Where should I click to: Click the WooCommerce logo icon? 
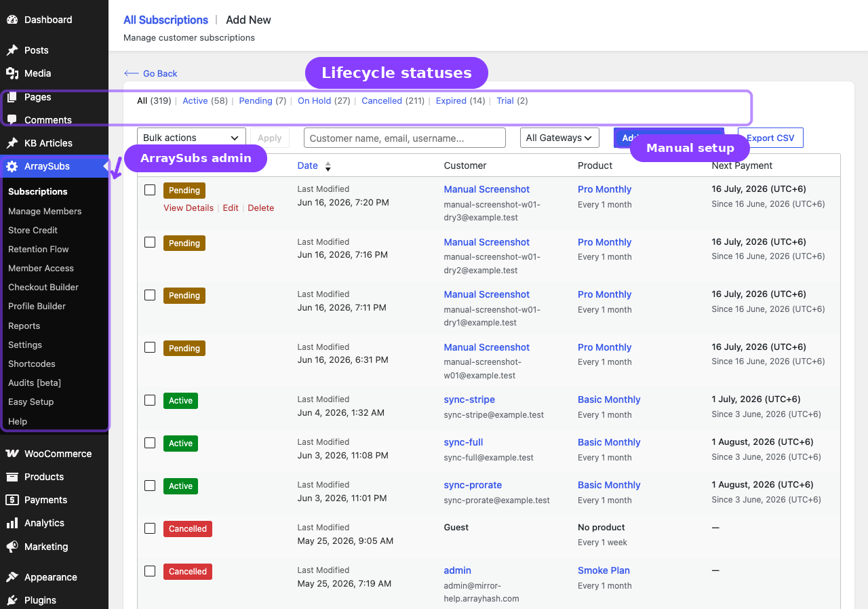coord(12,454)
